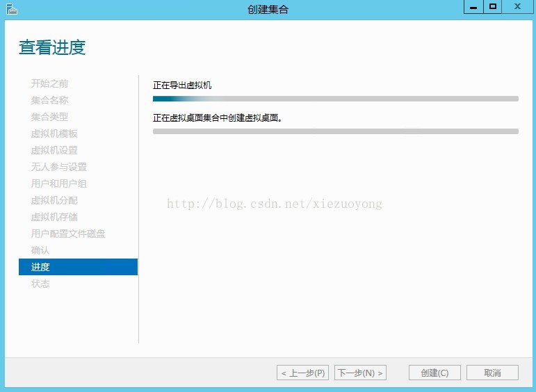Go to the 用户和用户组 step

(x=59, y=183)
